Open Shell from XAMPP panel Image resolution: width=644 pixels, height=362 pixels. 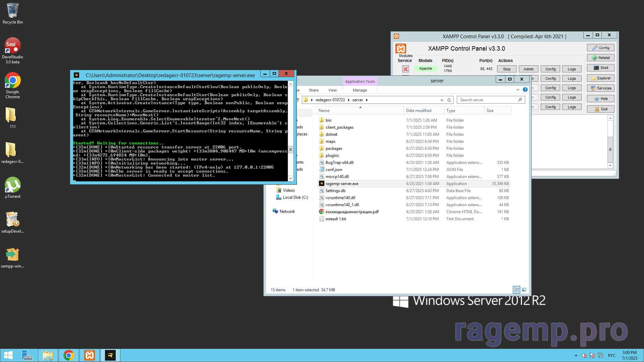tap(601, 68)
